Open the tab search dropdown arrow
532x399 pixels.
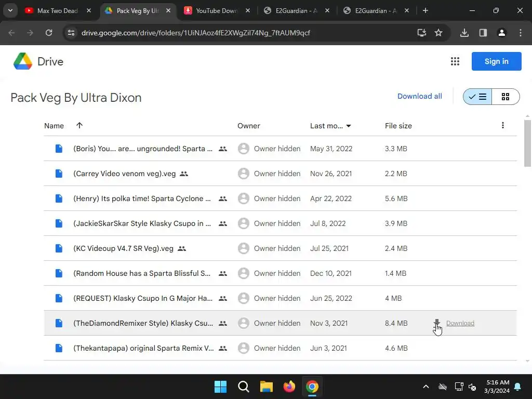[10, 10]
